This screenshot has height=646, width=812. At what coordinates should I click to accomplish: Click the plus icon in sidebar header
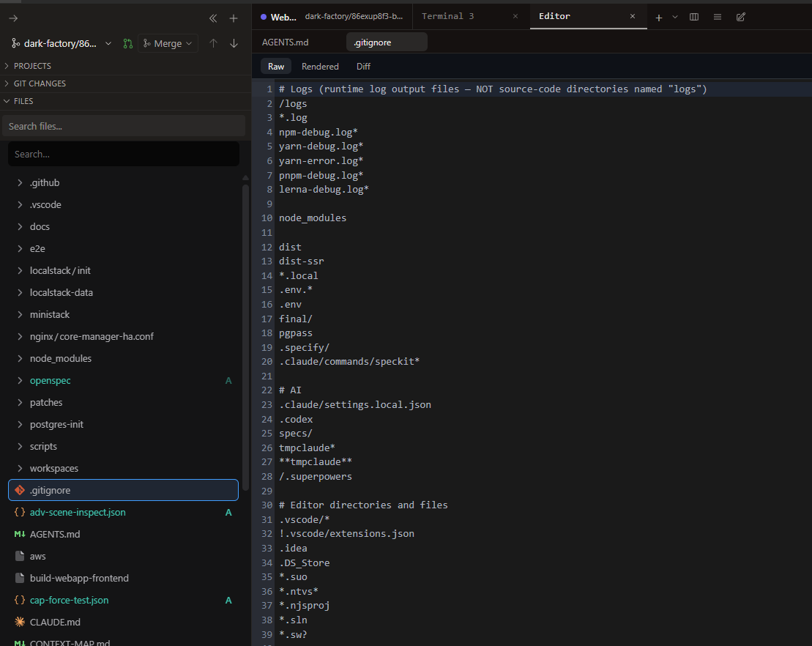[234, 18]
